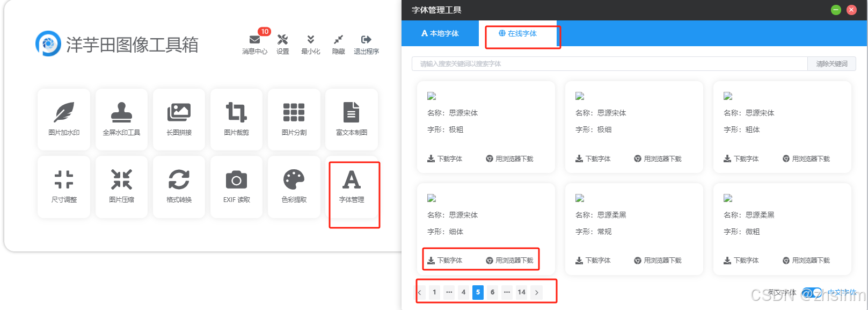Open the 字体管理 font management tool
The width and height of the screenshot is (868, 310).
[352, 186]
